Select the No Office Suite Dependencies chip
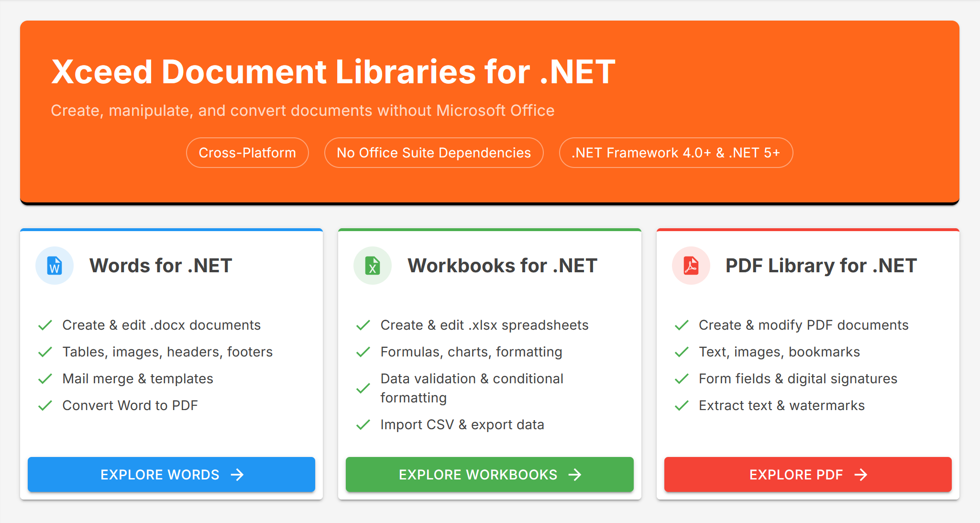The image size is (980, 523). click(434, 153)
